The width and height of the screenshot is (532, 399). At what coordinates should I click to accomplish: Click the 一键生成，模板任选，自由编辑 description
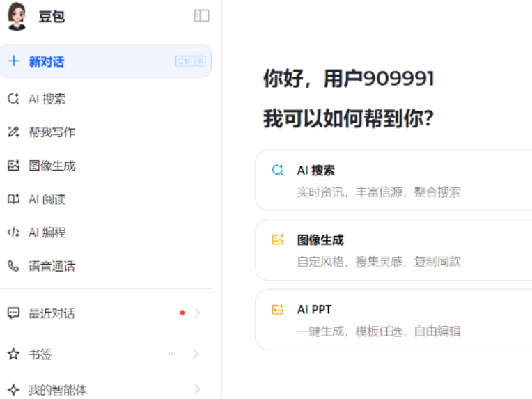(379, 331)
